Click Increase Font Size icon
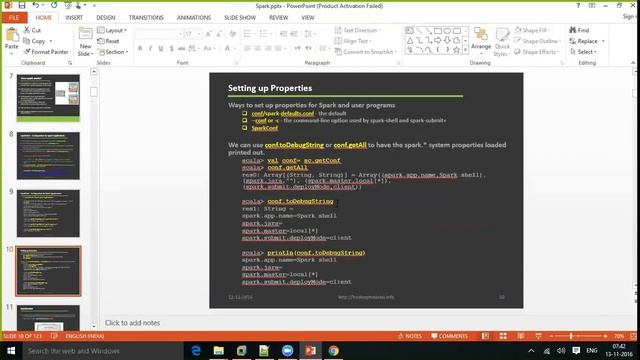The width and height of the screenshot is (640, 360). [x=209, y=34]
